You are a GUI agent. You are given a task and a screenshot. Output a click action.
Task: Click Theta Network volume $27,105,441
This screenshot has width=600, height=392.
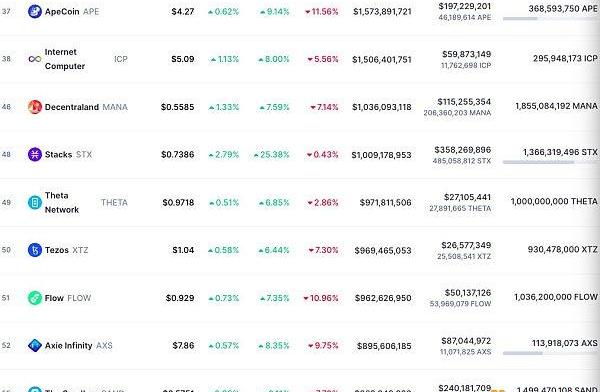(467, 197)
